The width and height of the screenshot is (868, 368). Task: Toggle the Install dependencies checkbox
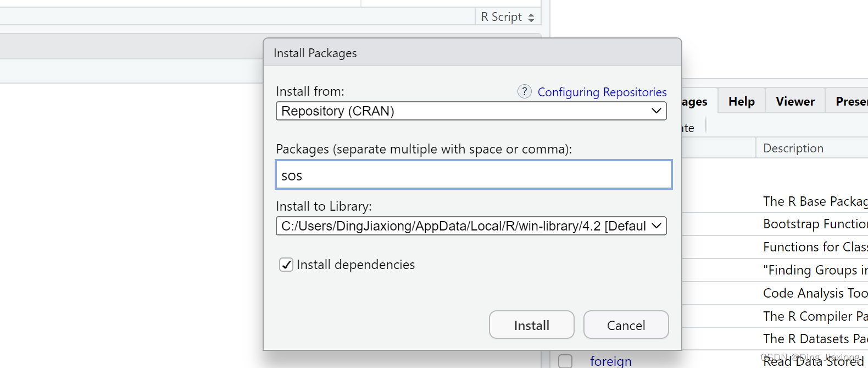(x=286, y=265)
